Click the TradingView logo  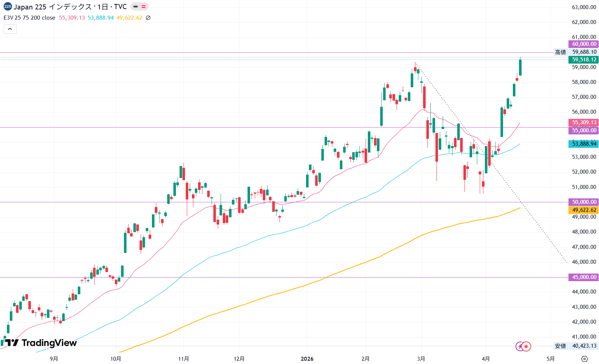[x=41, y=343]
